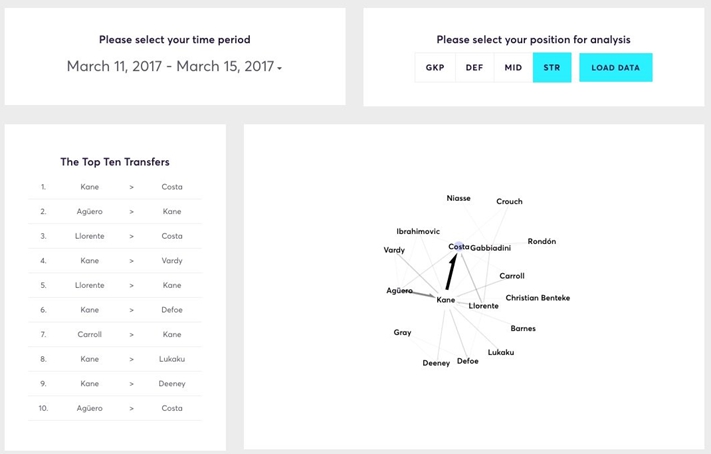The image size is (711, 454).
Task: Select the Ibrahimovic node in the graph
Action: [418, 232]
